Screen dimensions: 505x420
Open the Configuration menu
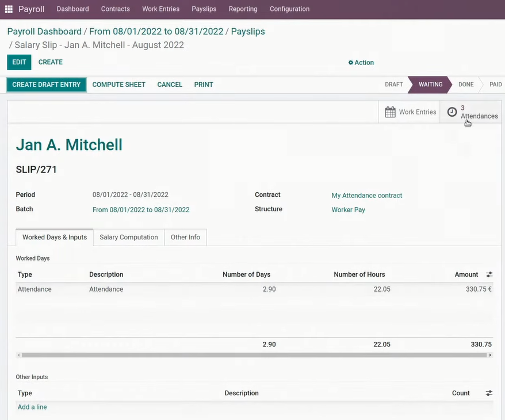[289, 9]
